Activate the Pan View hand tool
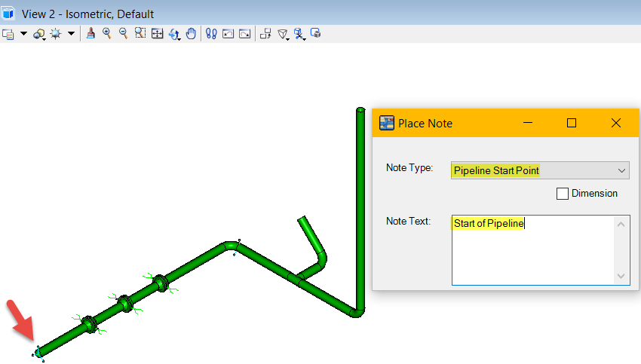641x364 pixels. (x=191, y=33)
